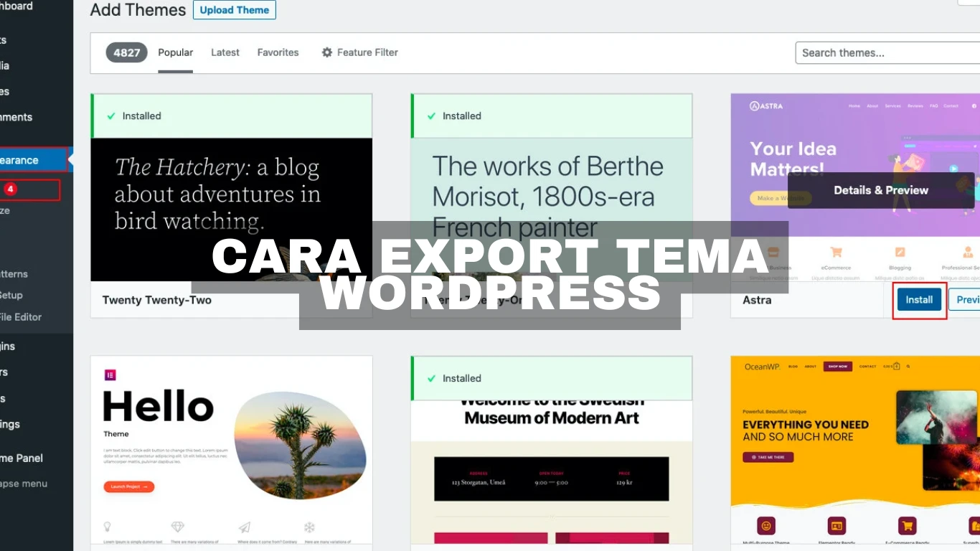Open Dashboard in the admin sidebar
The height and width of the screenshot is (551, 980).
[x=17, y=6]
